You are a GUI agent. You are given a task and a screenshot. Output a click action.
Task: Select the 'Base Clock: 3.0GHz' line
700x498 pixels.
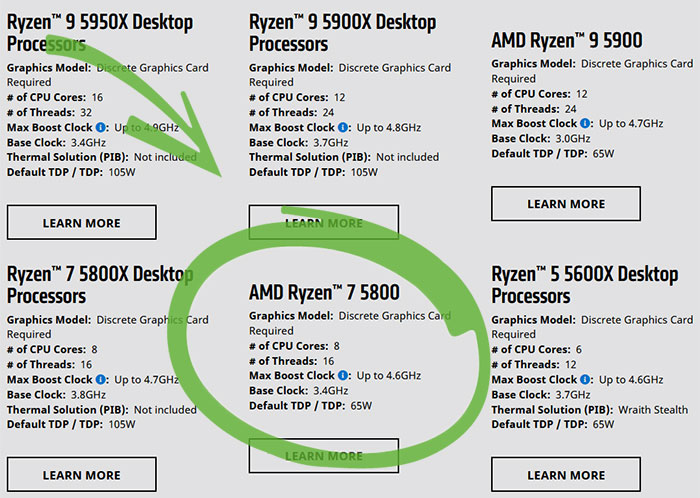tap(541, 139)
